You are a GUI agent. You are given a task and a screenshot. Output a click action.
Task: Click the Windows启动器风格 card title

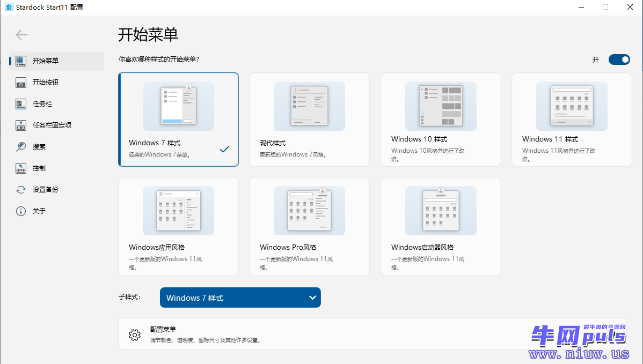click(422, 247)
